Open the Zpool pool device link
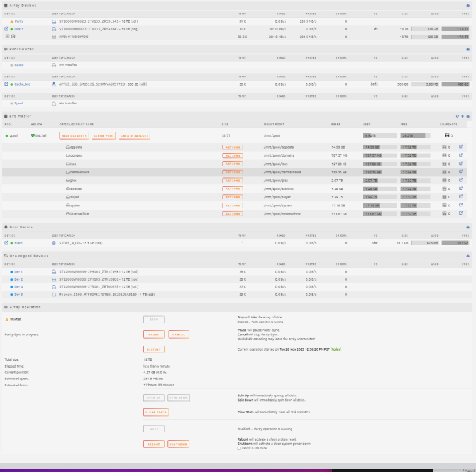476x472 pixels. tap(19, 104)
